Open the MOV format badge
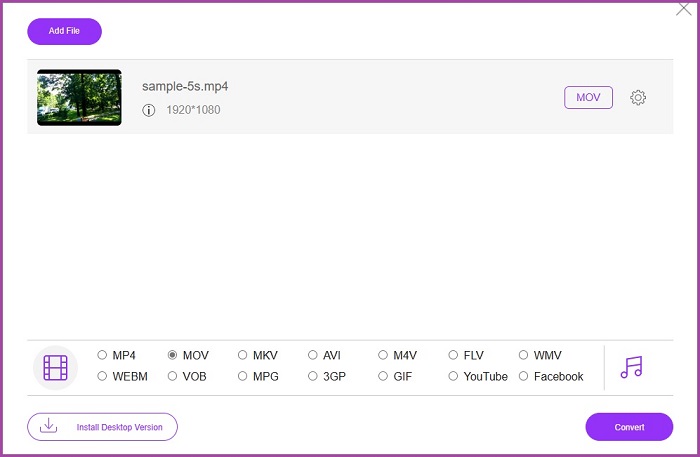The width and height of the screenshot is (700, 457). [588, 97]
